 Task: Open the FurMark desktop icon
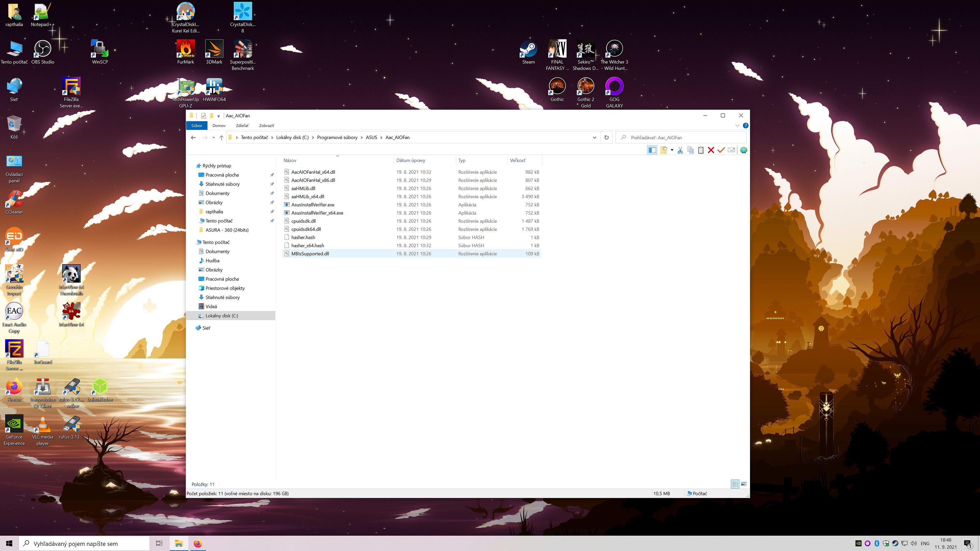point(186,52)
